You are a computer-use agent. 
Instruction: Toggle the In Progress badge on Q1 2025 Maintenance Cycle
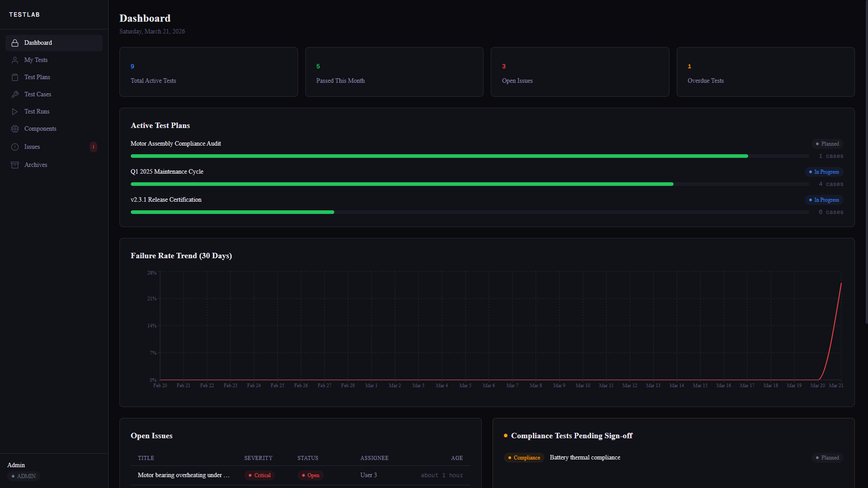(824, 172)
